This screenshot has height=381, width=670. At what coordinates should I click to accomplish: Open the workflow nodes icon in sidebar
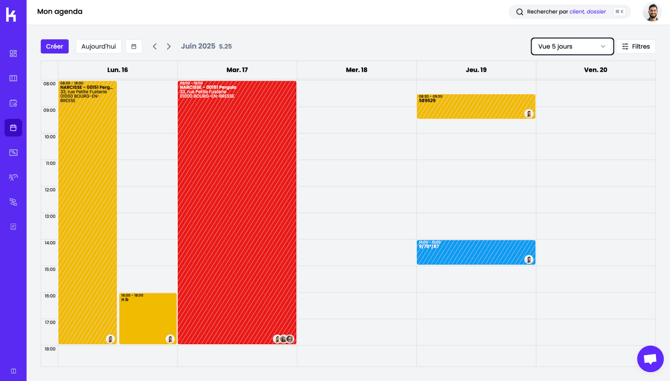13,202
